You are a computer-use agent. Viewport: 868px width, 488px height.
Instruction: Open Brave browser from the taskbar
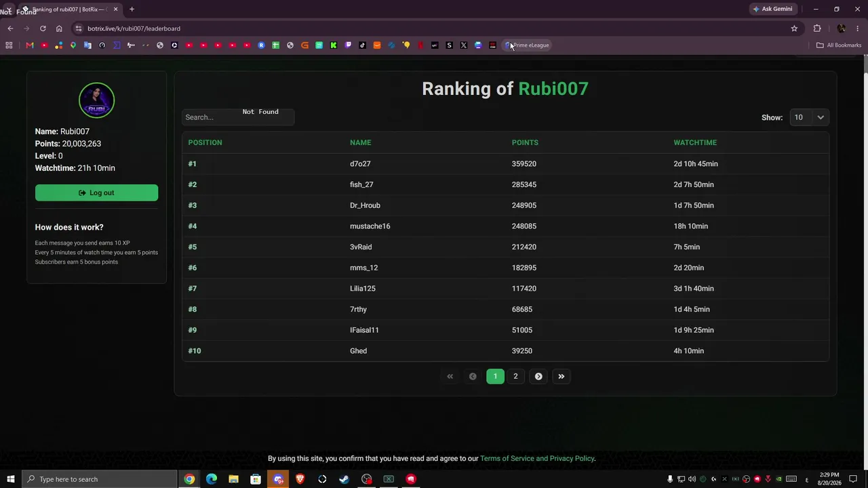300,479
